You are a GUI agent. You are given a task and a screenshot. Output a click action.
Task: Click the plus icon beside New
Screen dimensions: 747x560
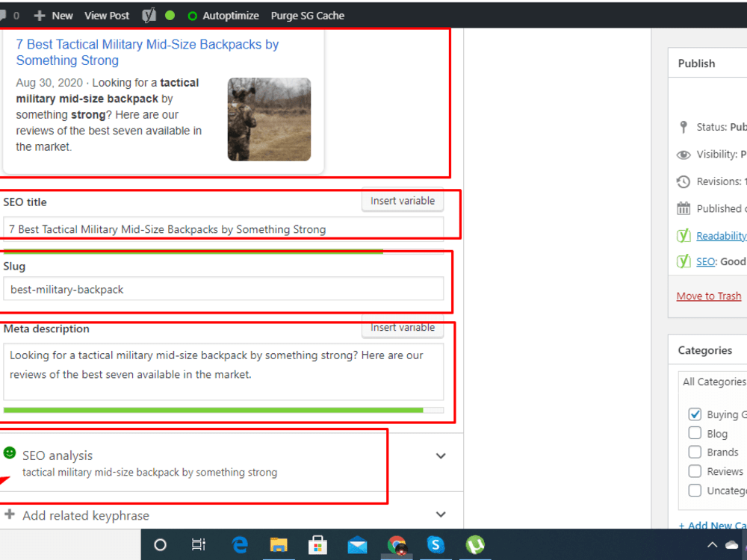point(40,16)
